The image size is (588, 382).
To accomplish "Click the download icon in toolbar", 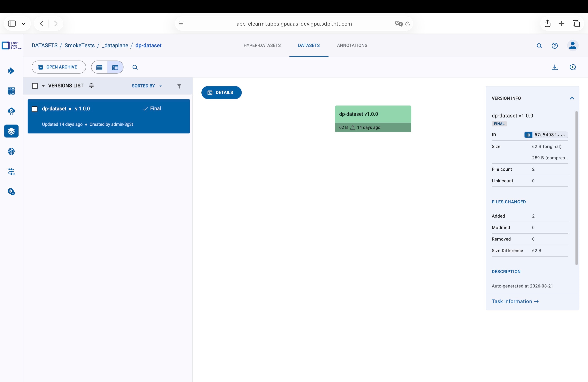I will [x=555, y=67].
